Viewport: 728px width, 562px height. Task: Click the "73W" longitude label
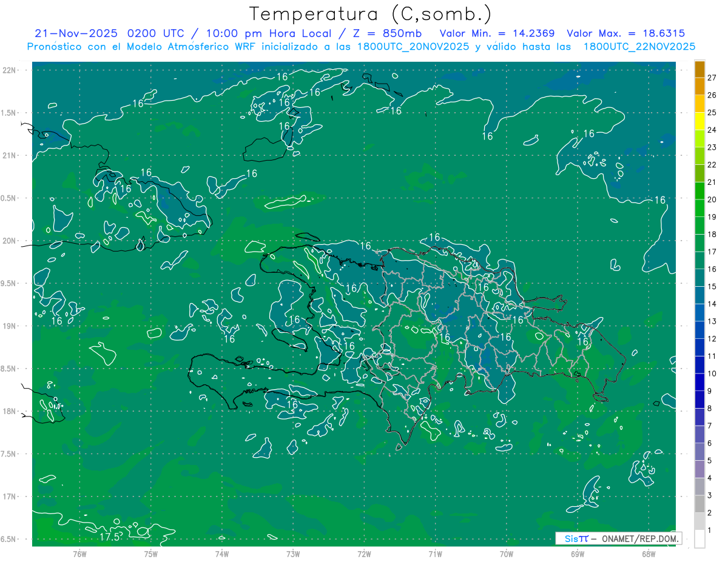[x=293, y=554]
